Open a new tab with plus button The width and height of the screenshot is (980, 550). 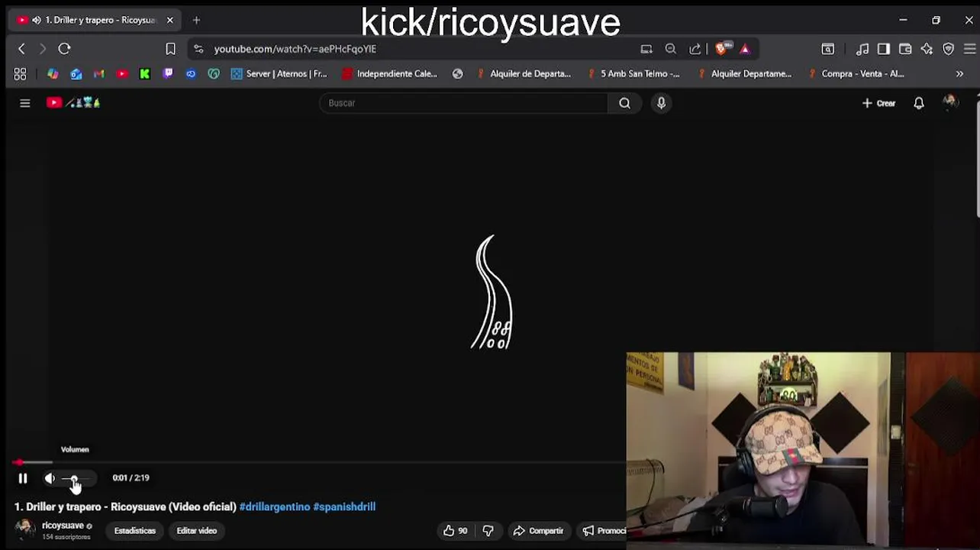[196, 21]
